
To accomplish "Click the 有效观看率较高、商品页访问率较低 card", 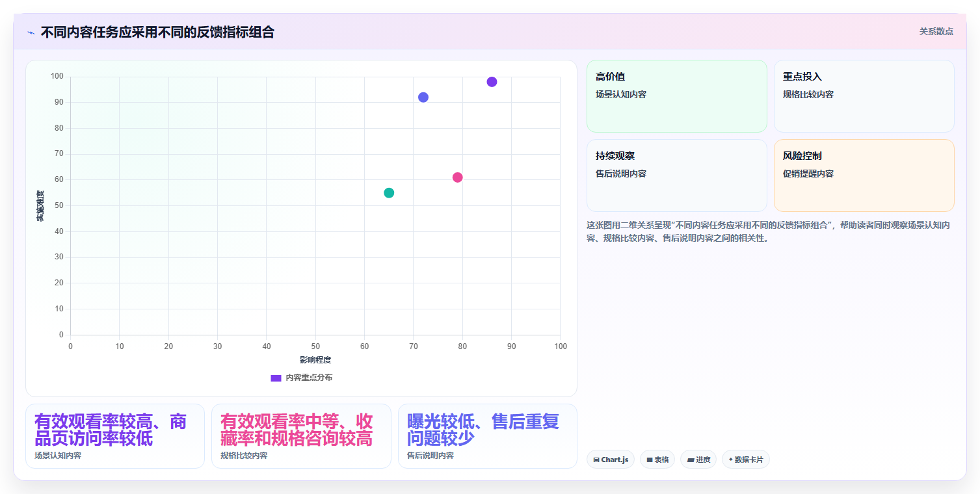I will pyautogui.click(x=115, y=436).
